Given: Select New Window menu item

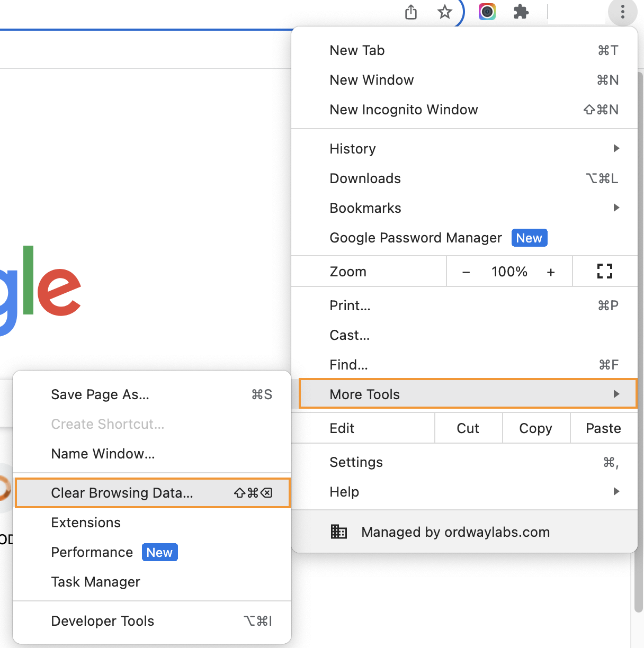Looking at the screenshot, I should click(464, 80).
